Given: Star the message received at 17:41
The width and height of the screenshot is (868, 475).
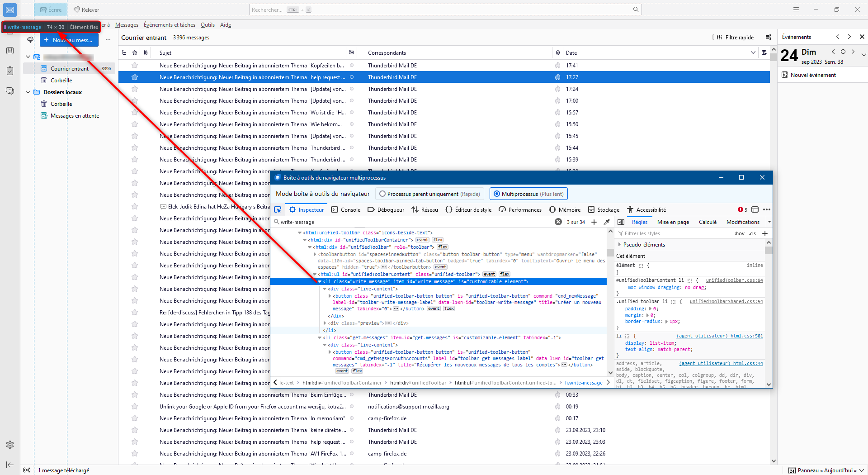Looking at the screenshot, I should click(135, 65).
